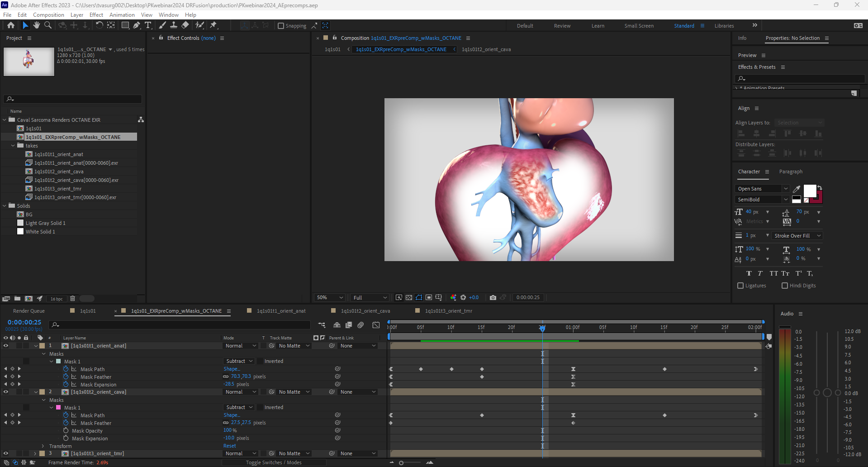Select the Rotation tool
This screenshot has height=467, width=868.
(99, 25)
